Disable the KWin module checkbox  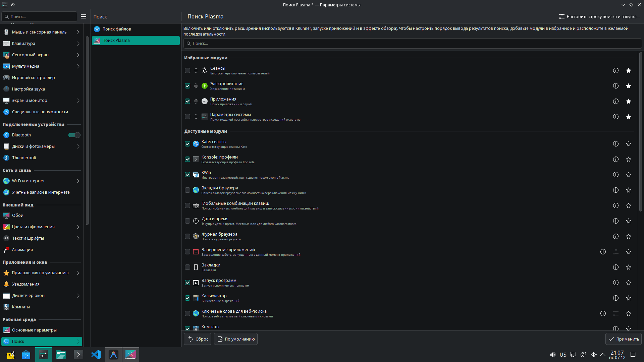pyautogui.click(x=187, y=175)
